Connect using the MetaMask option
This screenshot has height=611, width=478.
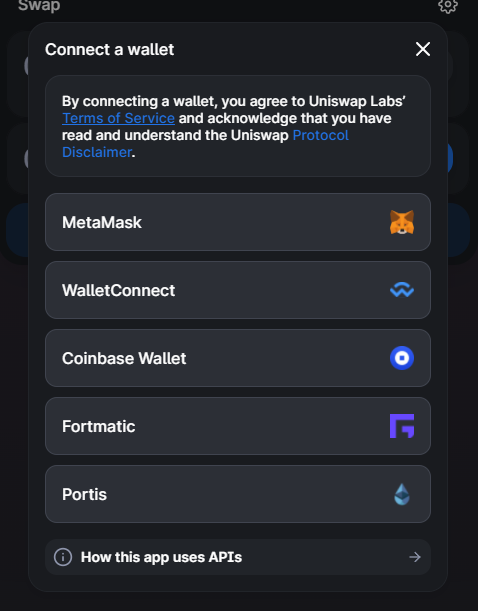tap(238, 222)
